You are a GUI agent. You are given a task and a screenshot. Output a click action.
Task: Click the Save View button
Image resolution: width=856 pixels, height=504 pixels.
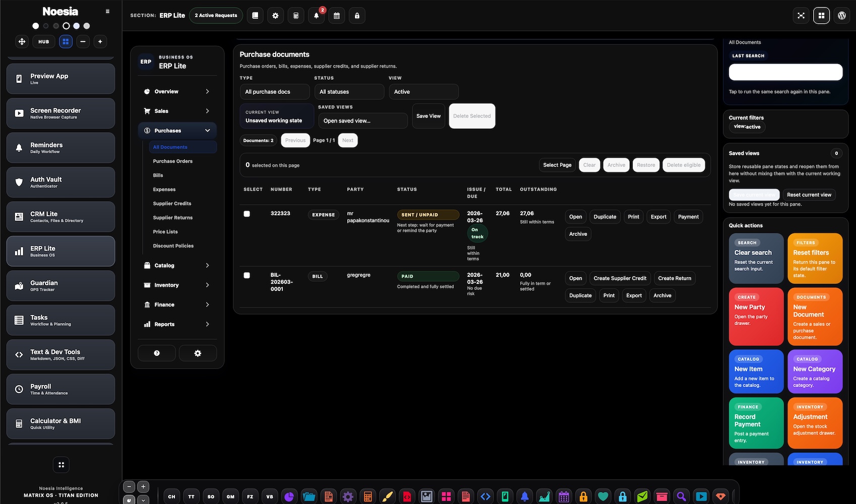tap(429, 116)
